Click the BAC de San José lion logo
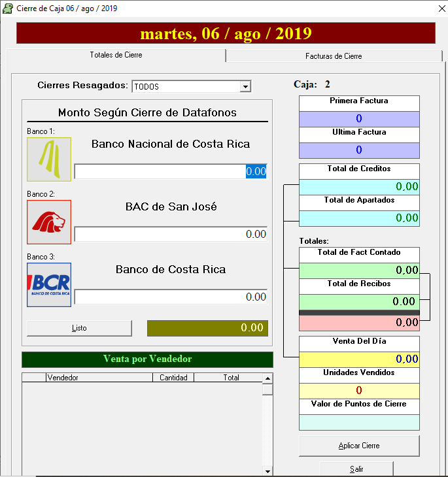This screenshot has height=477, width=448. 49,222
